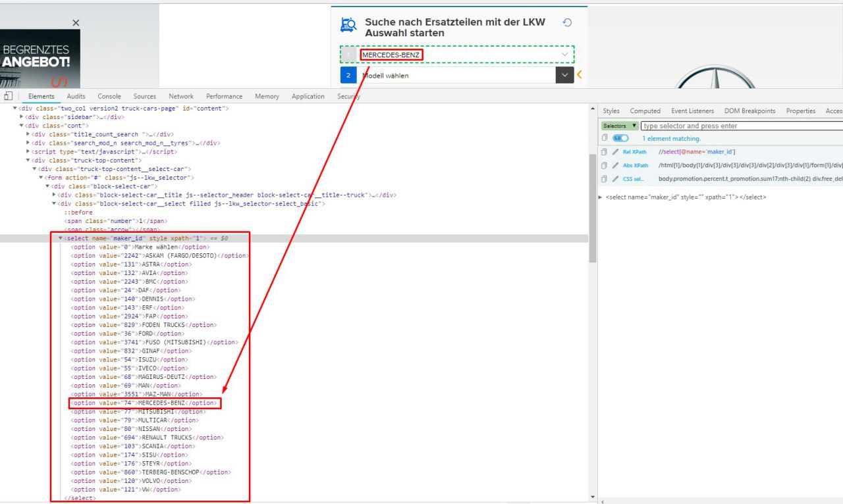Select the Styles sidebar tab
The image size is (843, 504).
(x=611, y=111)
